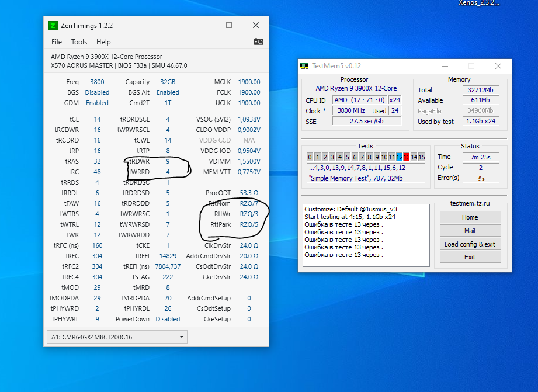Click the UCLK value 1900.00
This screenshot has height=392, width=538.
coord(249,103)
